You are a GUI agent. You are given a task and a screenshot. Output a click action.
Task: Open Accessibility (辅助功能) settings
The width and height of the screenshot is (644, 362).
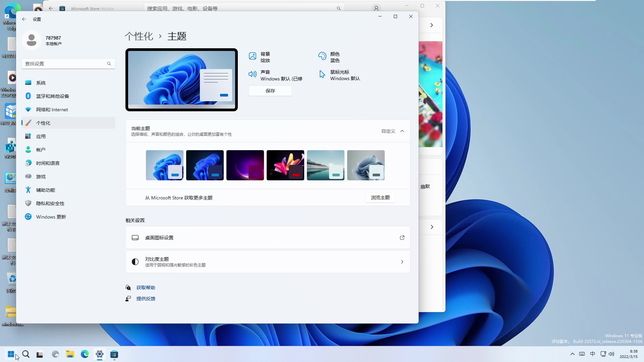(68, 190)
